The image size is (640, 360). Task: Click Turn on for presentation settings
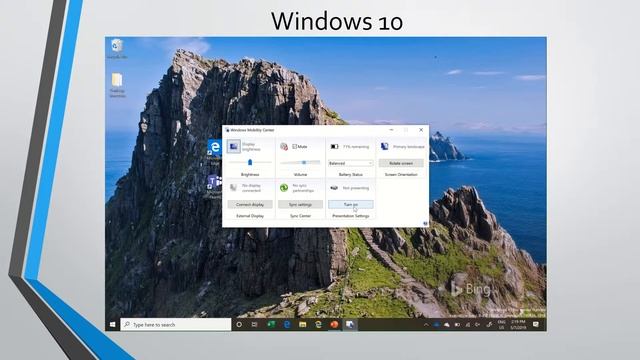coord(351,204)
